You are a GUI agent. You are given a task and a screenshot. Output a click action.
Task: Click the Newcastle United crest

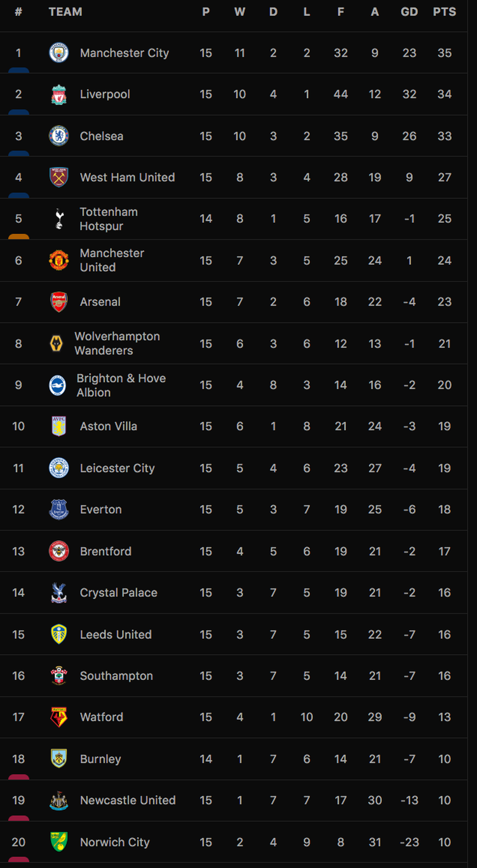[x=59, y=800]
